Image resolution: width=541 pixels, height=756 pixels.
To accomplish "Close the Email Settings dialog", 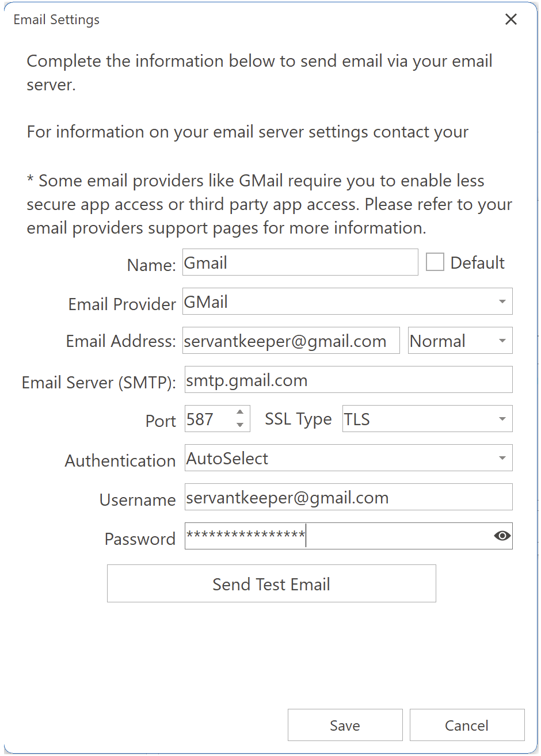I will coord(510,19).
